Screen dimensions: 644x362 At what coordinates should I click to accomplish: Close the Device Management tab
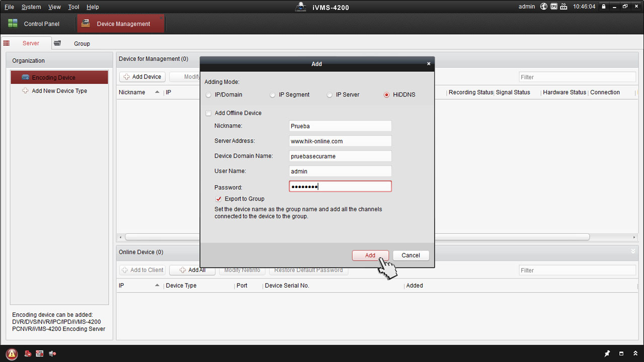pyautogui.click(x=161, y=18)
